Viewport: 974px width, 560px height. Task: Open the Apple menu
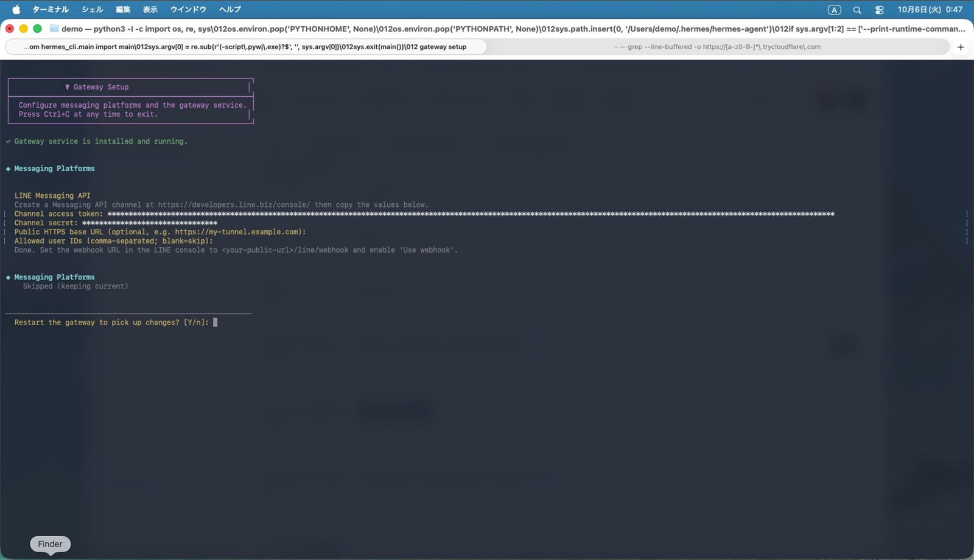pyautogui.click(x=16, y=9)
